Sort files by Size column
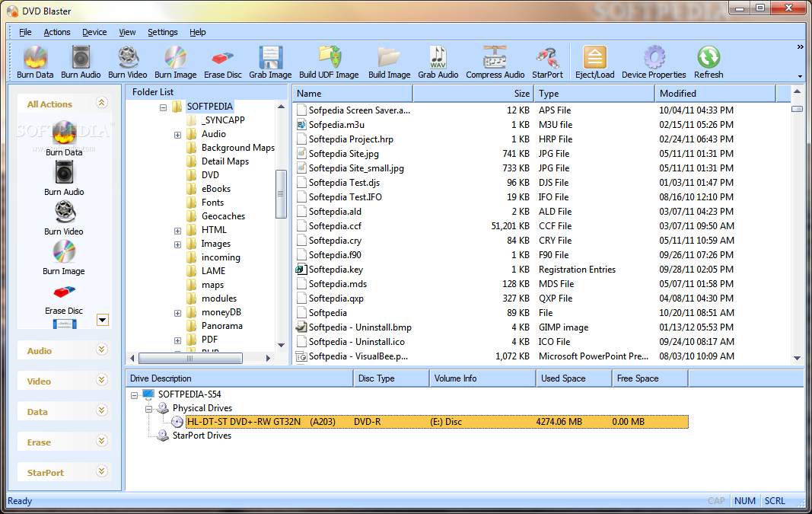 coord(473,94)
